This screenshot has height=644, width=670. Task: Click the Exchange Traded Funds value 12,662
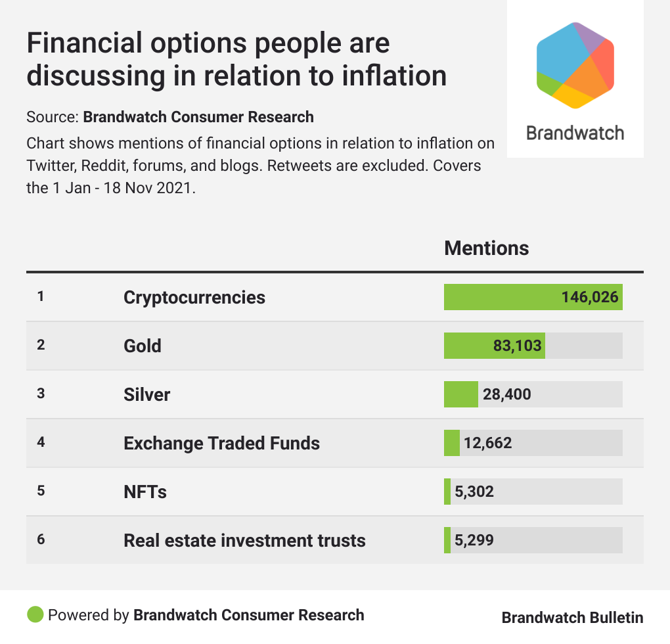point(487,443)
